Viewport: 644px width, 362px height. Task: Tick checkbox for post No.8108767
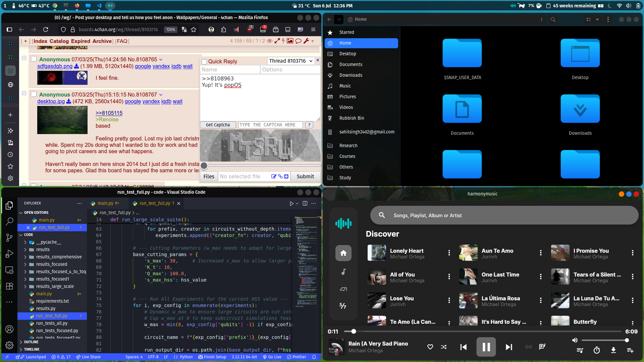click(34, 94)
